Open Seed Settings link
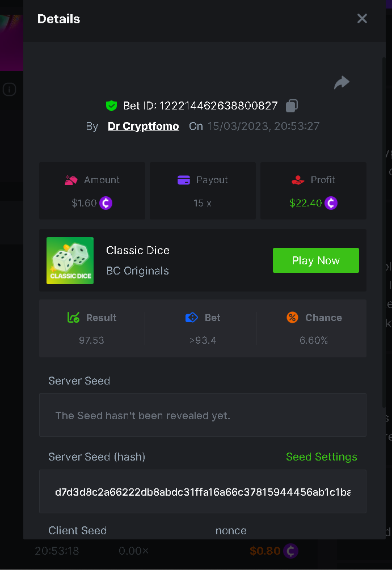The height and width of the screenshot is (570, 392). click(x=321, y=457)
